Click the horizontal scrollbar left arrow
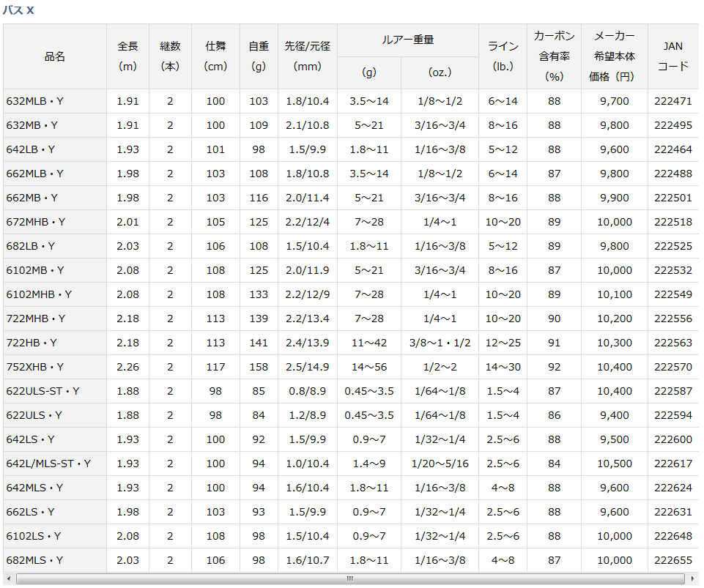The height and width of the screenshot is (588, 704). 9,579
